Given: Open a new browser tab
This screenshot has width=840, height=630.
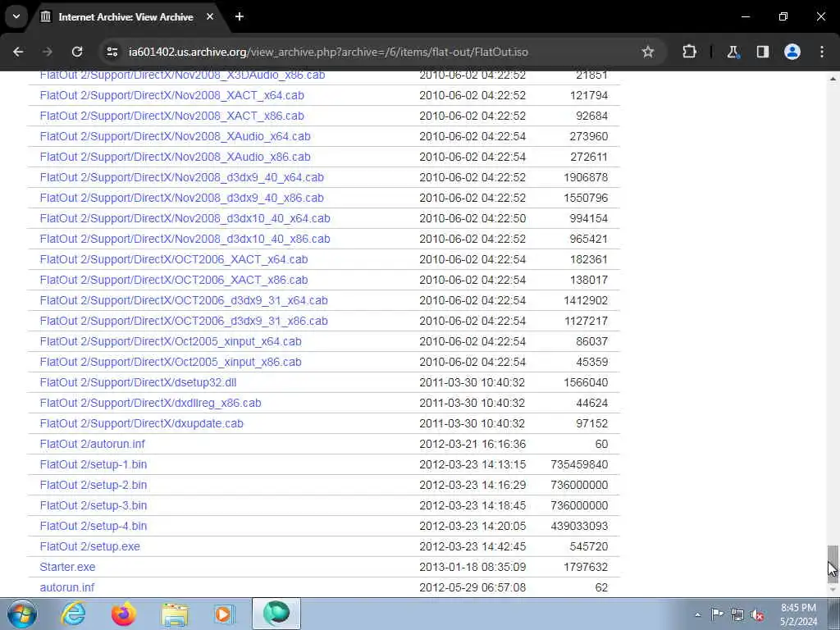Looking at the screenshot, I should pos(240,16).
